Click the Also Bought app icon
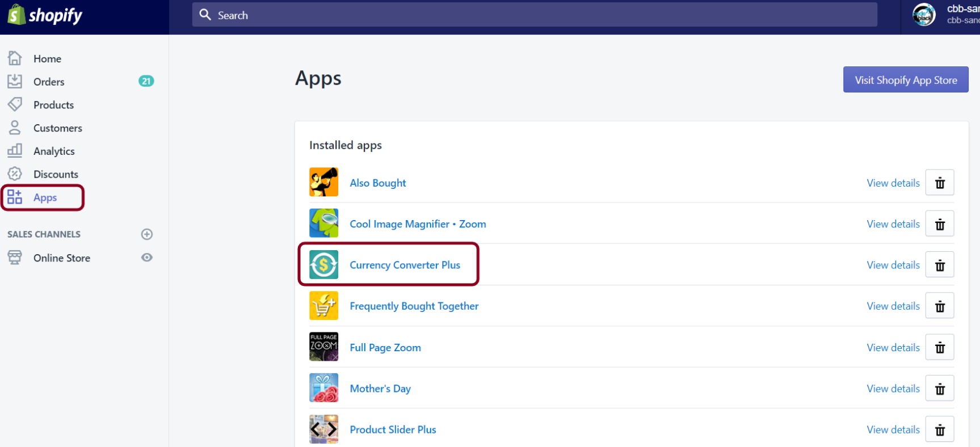The image size is (980, 447). (323, 182)
